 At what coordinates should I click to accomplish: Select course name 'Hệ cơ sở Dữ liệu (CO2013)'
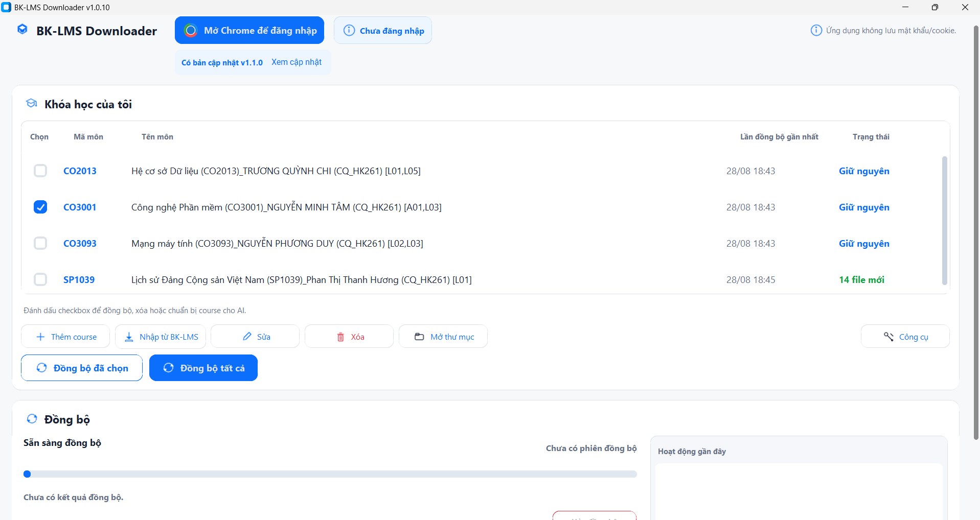coord(276,171)
